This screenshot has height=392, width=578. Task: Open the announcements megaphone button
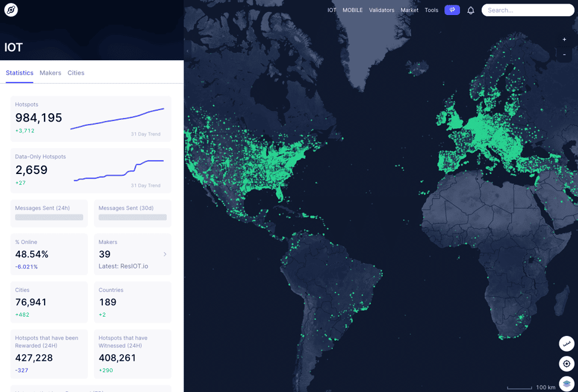[x=452, y=10]
